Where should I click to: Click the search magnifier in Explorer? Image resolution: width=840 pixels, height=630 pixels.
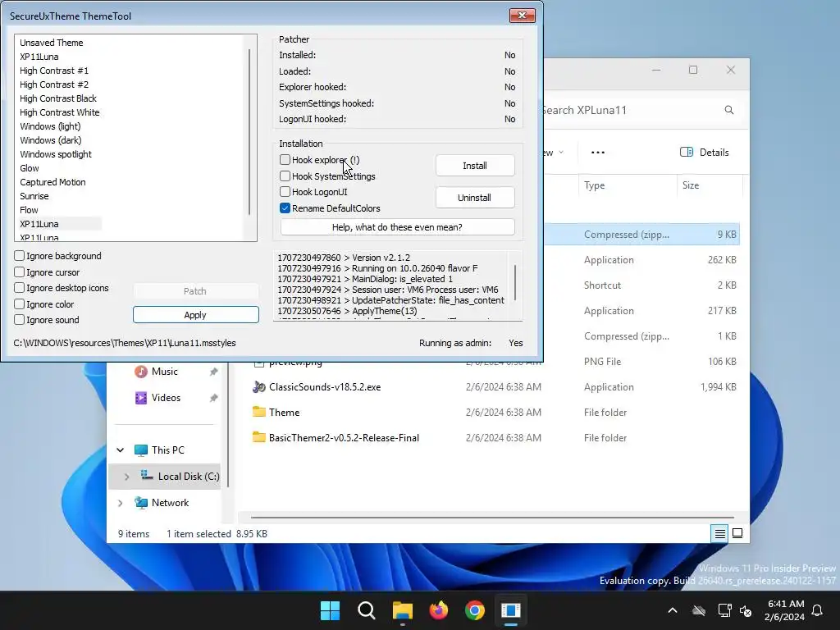[729, 110]
